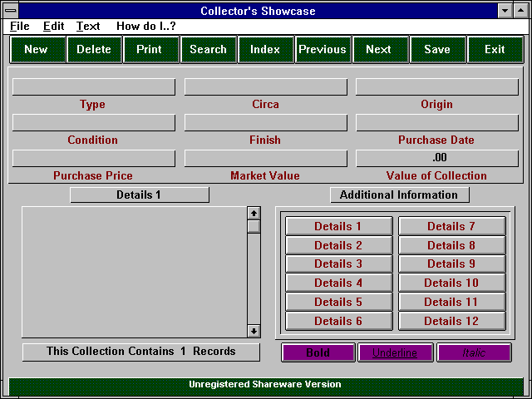Image resolution: width=532 pixels, height=399 pixels.
Task: Go to the Previous record
Action: [x=322, y=49]
